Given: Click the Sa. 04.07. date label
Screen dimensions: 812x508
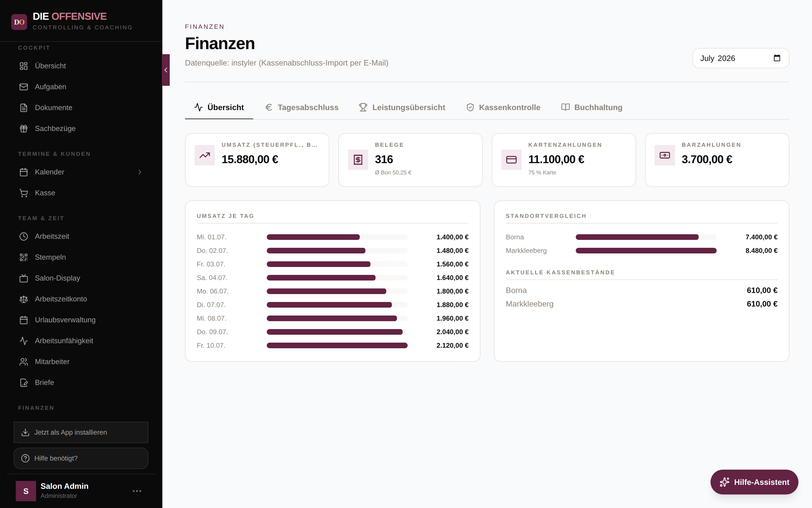Looking at the screenshot, I should (x=212, y=278).
